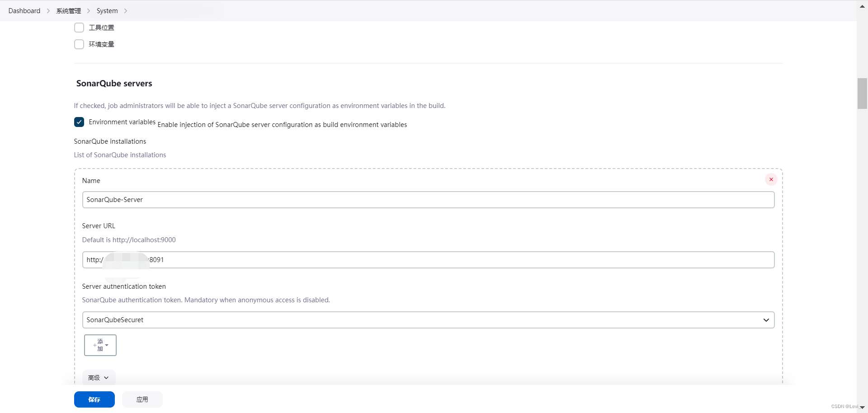Open the 系统管理 breadcrumb link
868x413 pixels.
[68, 10]
